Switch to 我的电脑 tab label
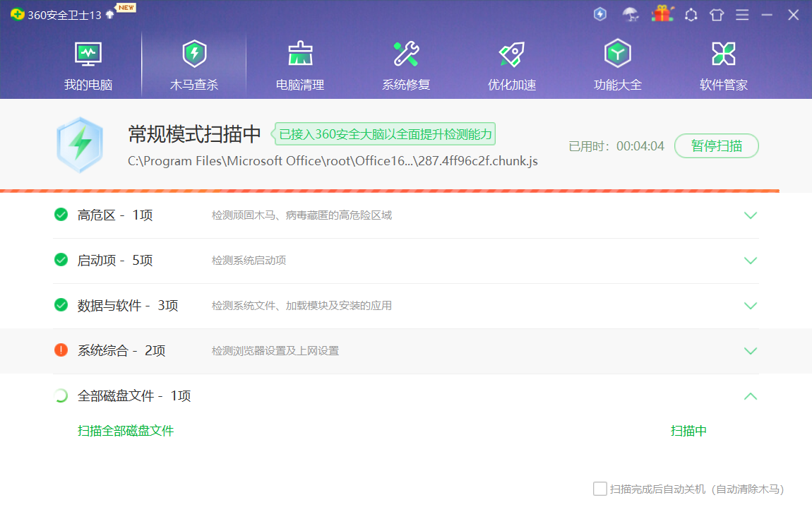Image resolution: width=812 pixels, height=512 pixels. [x=88, y=85]
